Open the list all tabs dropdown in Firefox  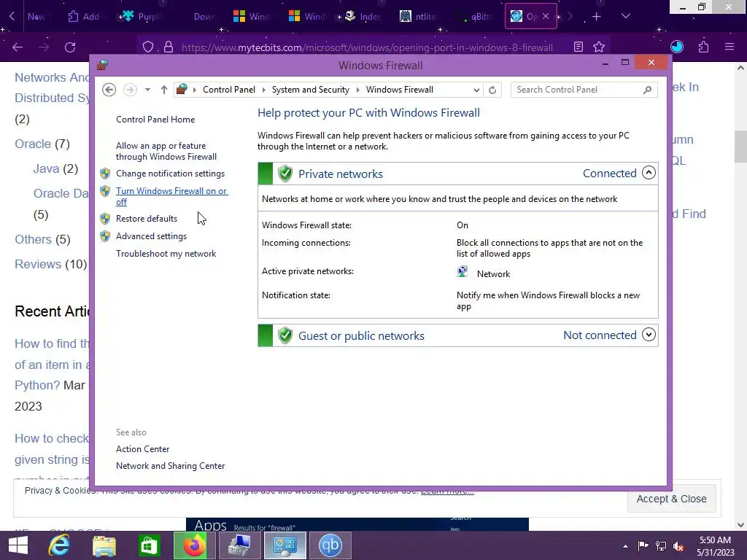click(625, 17)
